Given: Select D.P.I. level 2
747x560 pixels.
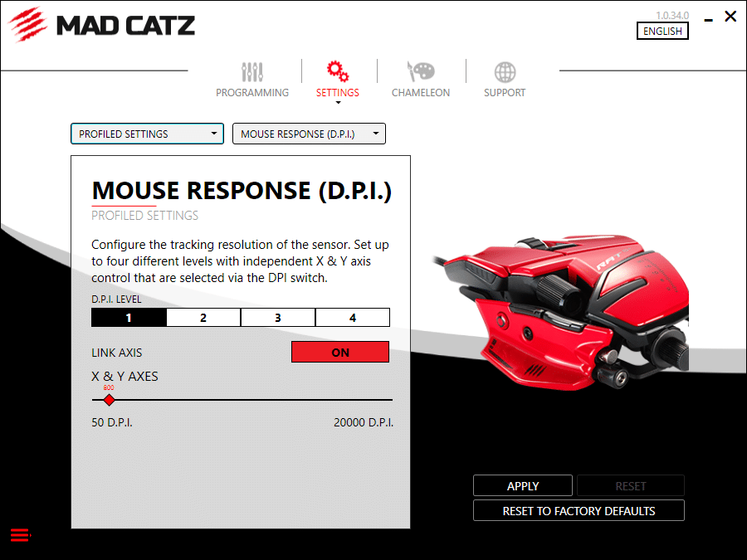Looking at the screenshot, I should click(203, 317).
